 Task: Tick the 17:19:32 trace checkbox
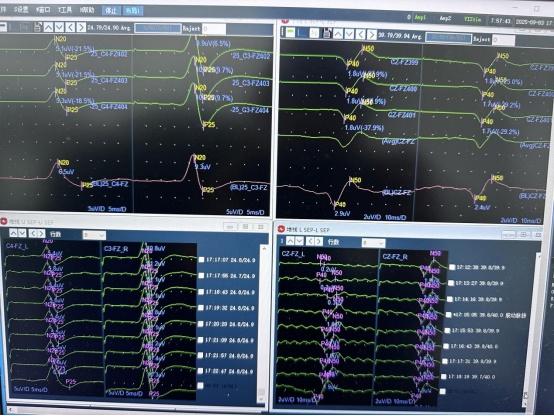pyautogui.click(x=201, y=308)
